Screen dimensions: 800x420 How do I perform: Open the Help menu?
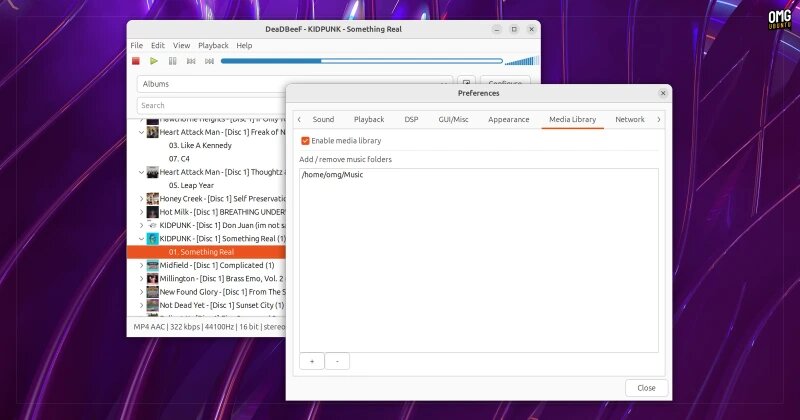pyautogui.click(x=244, y=45)
